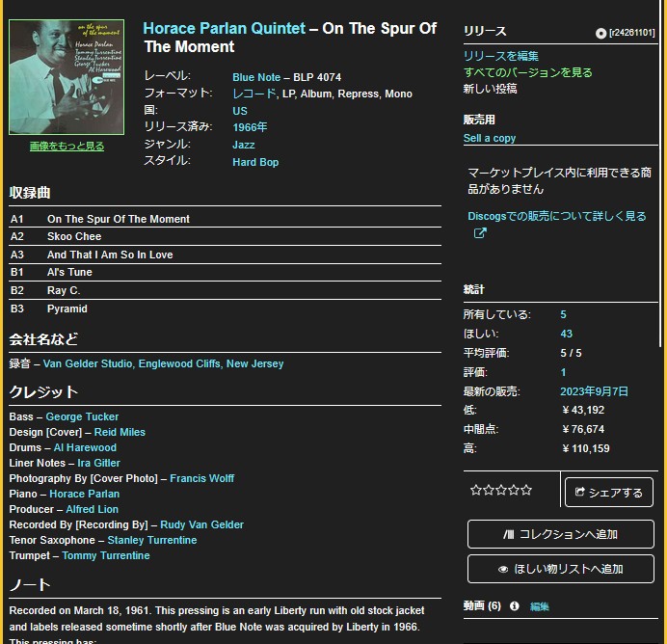Add release via コレクションへ追加 button

pos(560,534)
